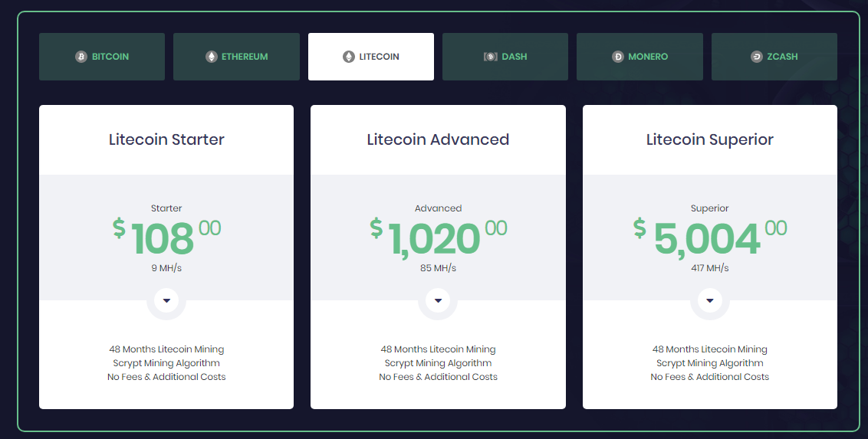
Task: Click the Ethereum diamond icon
Action: pyautogui.click(x=212, y=57)
